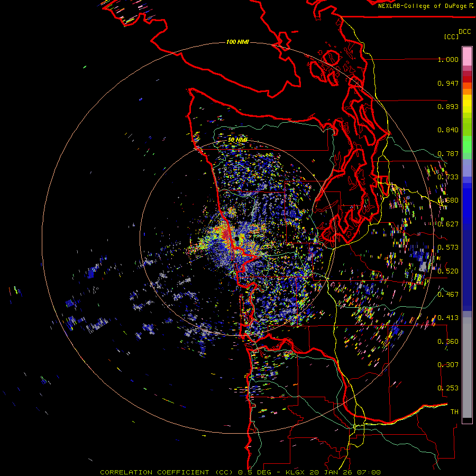Select the 0.733 scale value
This screenshot has height=476, width=476.
pos(448,177)
